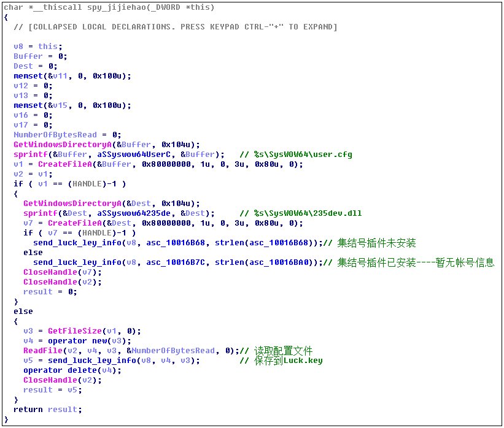Screen dimensions: 504x428
Task: Click the ReadFile call line
Action: (131, 351)
